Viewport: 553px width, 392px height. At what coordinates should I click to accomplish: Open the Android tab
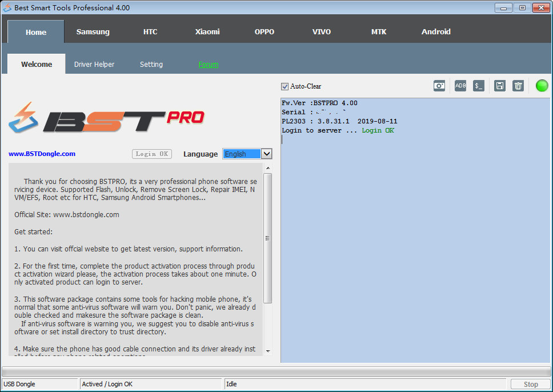click(436, 32)
